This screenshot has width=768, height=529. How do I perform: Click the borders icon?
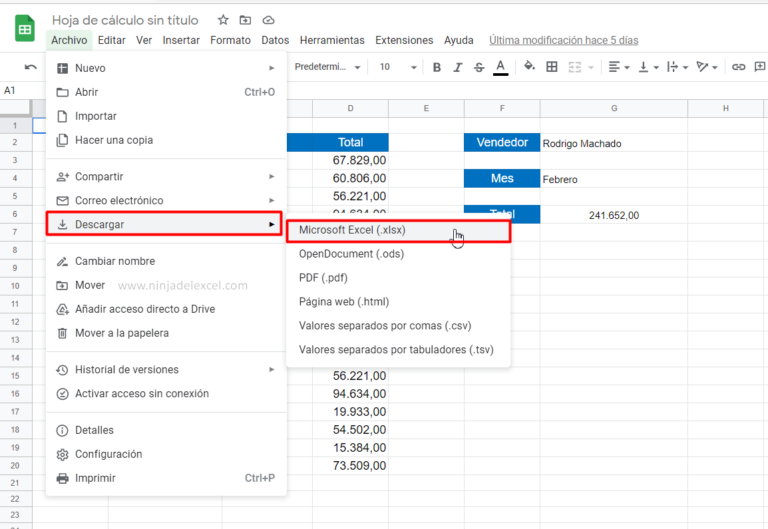552,67
